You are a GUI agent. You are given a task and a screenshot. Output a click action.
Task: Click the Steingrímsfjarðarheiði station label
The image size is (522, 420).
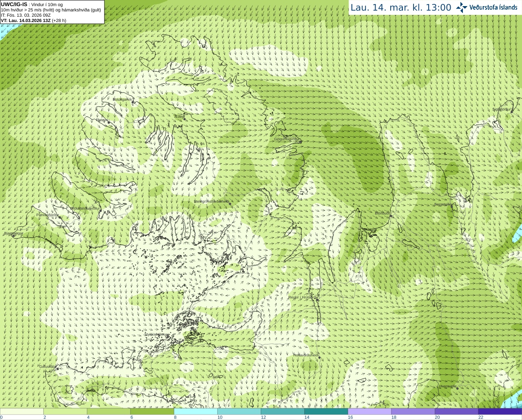211,201
